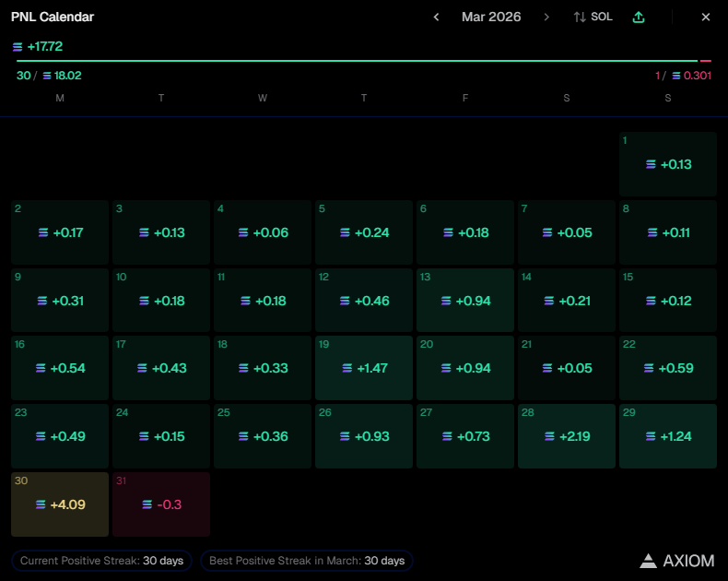Open day 10 cell showing +0.18
Image resolution: width=728 pixels, height=581 pixels.
click(161, 301)
